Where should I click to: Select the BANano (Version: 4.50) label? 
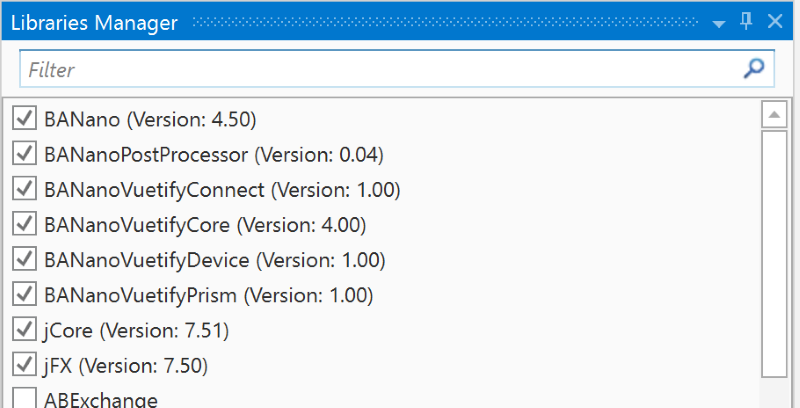(150, 119)
